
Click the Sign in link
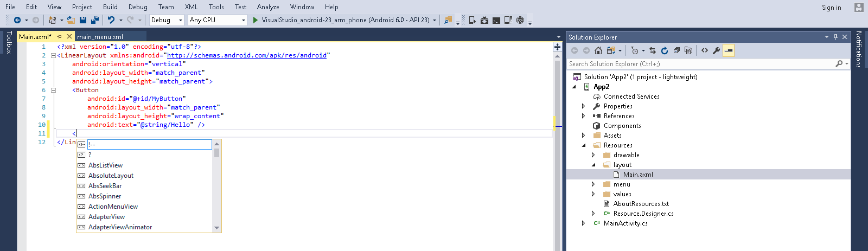831,8
